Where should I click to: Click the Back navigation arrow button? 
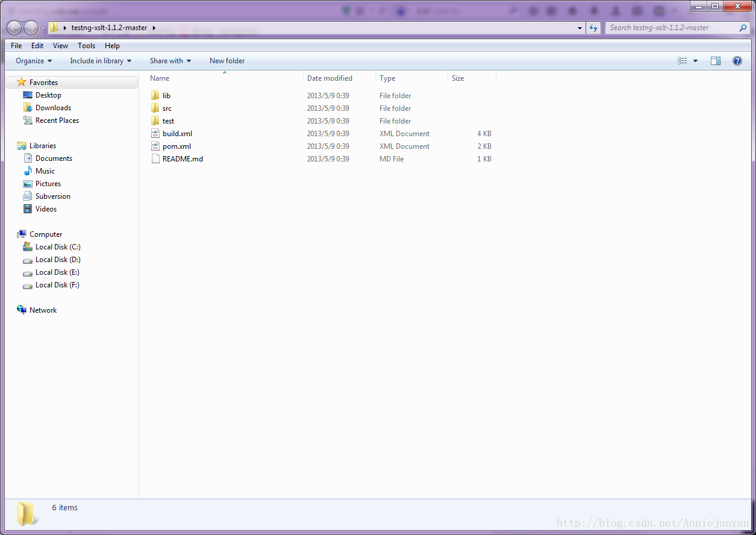pyautogui.click(x=14, y=28)
